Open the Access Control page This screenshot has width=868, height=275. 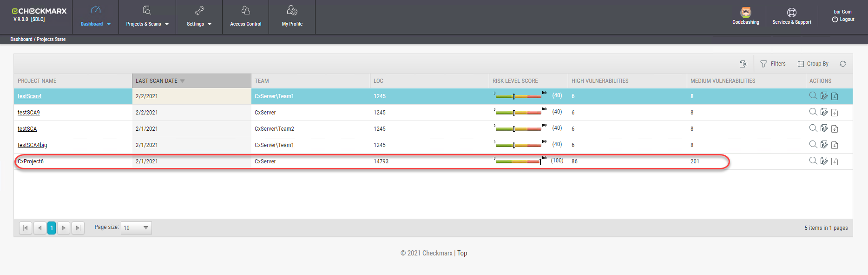coord(245,17)
